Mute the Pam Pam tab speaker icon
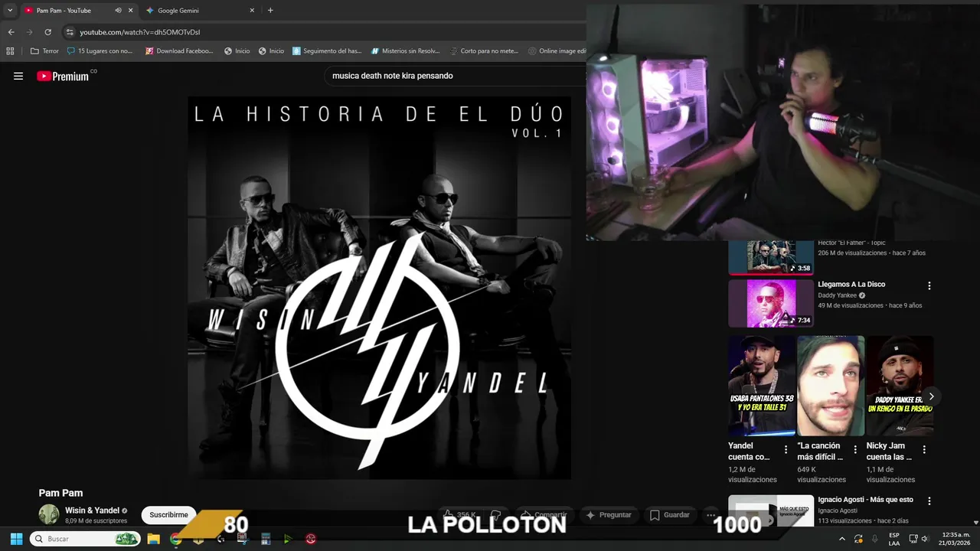This screenshot has height=551, width=980. [118, 11]
